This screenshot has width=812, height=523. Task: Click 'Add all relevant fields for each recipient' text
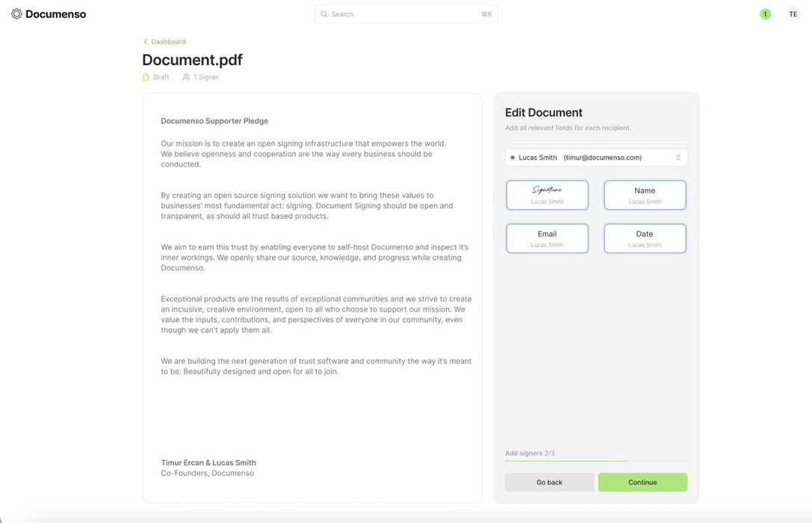(x=568, y=128)
